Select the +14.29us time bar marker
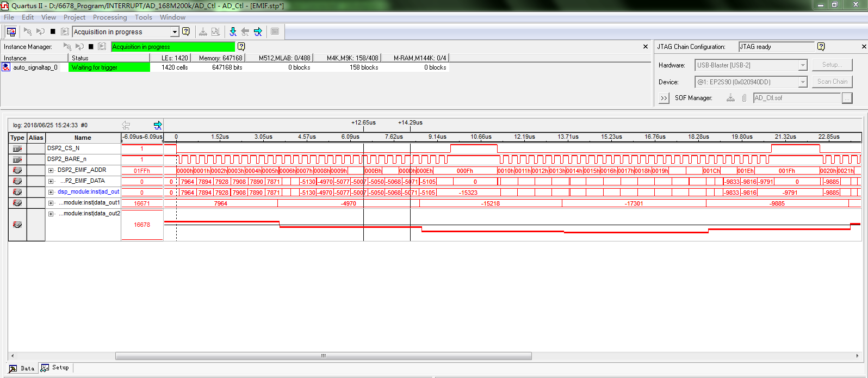Screen dimensions: 868x378 tap(410, 123)
